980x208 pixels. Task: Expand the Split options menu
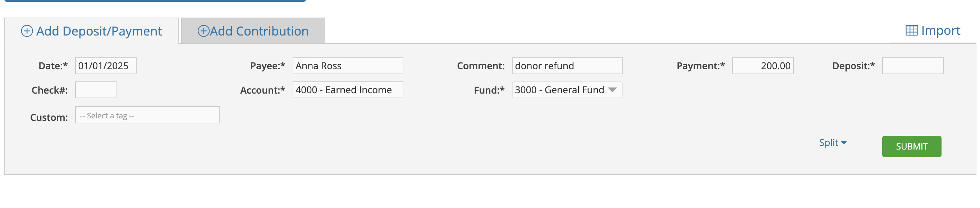click(x=832, y=143)
